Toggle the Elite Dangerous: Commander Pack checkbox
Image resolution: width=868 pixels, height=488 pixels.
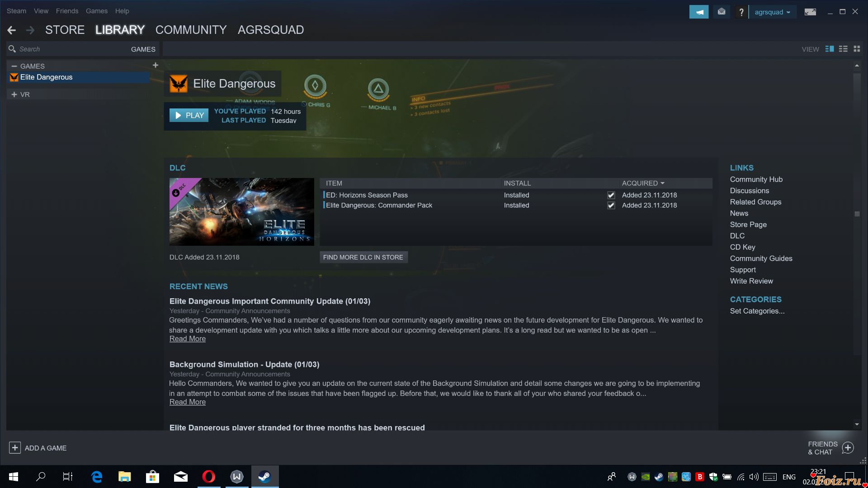click(611, 206)
